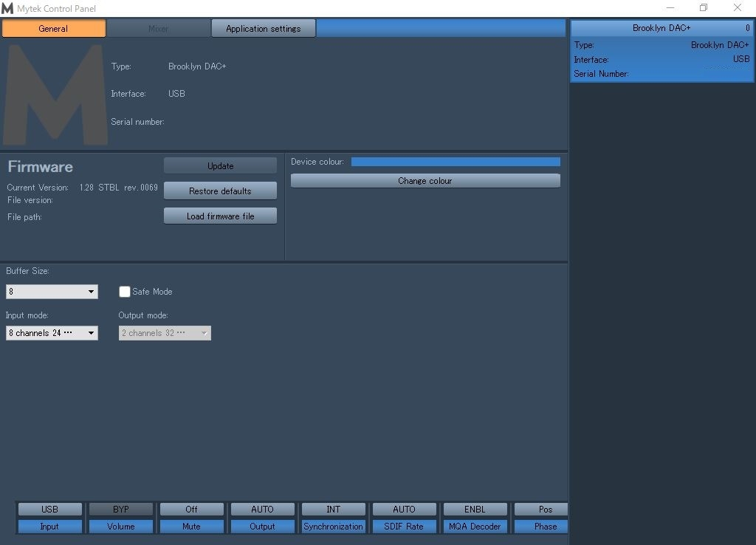This screenshot has width=756, height=545.
Task: Open the Mixer tab
Action: click(x=158, y=29)
